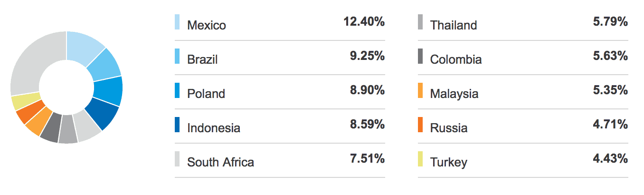Select the South Africa gray swatch
The height and width of the screenshot is (195, 644).
point(177,159)
